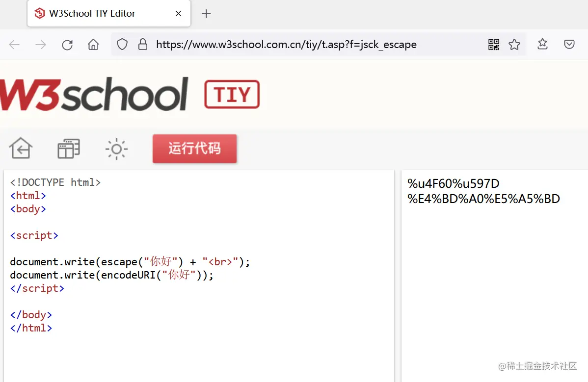Select the window layout icon next to home
Screen dimensions: 588x382
point(68,148)
